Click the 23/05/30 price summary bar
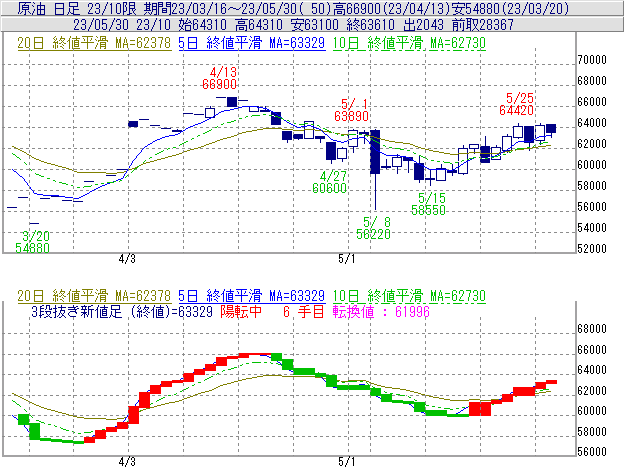Viewport: 624px width, 475px height. tap(312, 25)
